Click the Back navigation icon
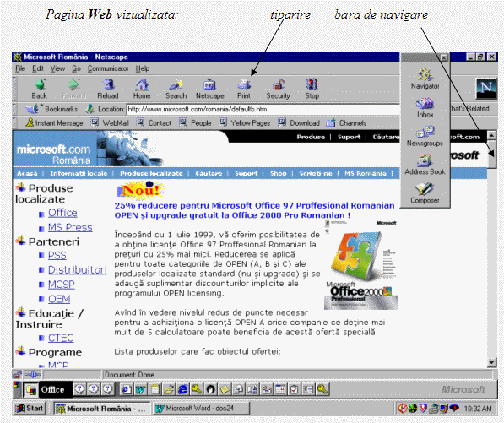Viewport: 504px width, 423px height. [x=40, y=89]
